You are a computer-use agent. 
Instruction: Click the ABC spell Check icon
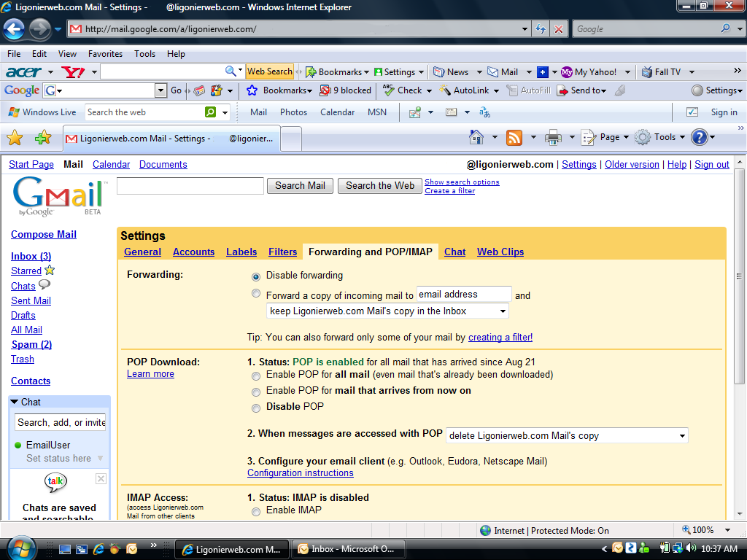(389, 90)
